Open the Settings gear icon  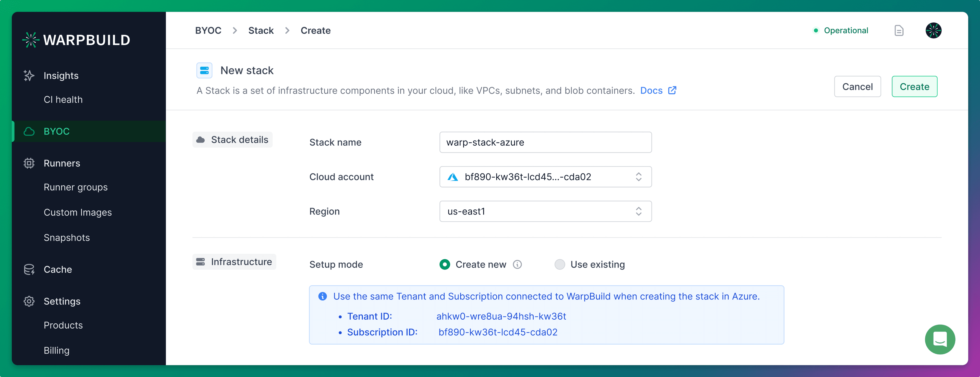click(x=29, y=301)
